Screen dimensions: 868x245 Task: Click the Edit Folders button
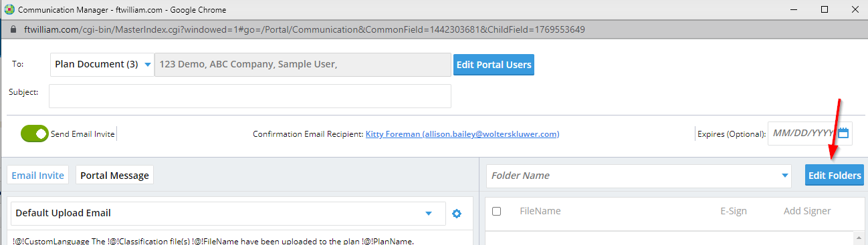tap(834, 176)
